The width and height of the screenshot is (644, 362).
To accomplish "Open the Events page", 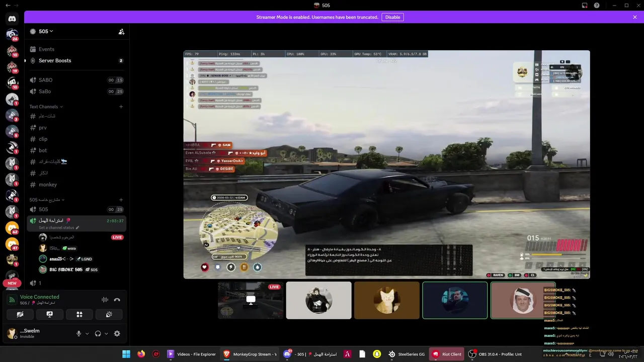I will tap(76, 49).
